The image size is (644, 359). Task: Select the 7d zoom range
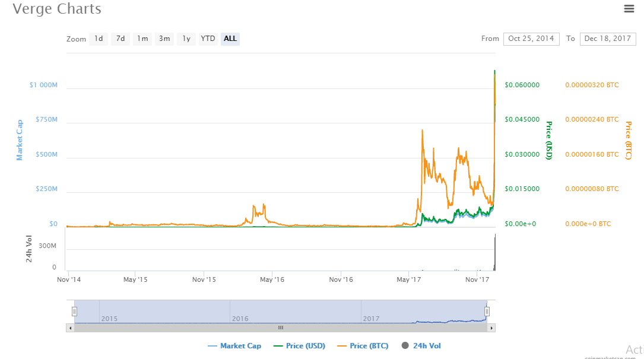120,39
